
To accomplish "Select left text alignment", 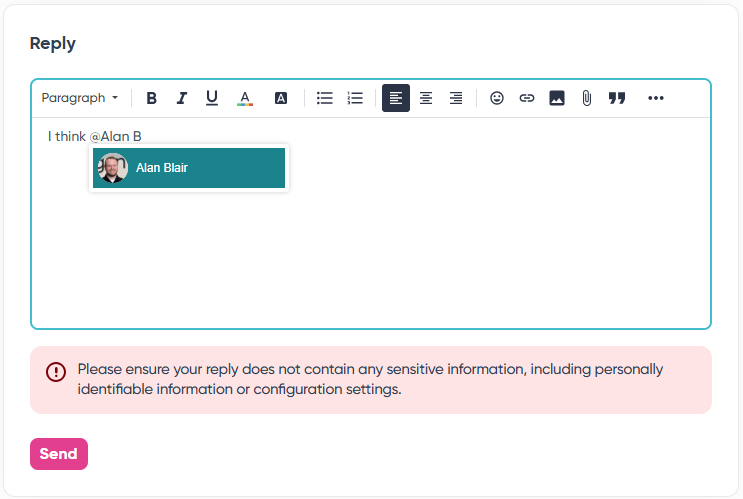I will click(396, 98).
